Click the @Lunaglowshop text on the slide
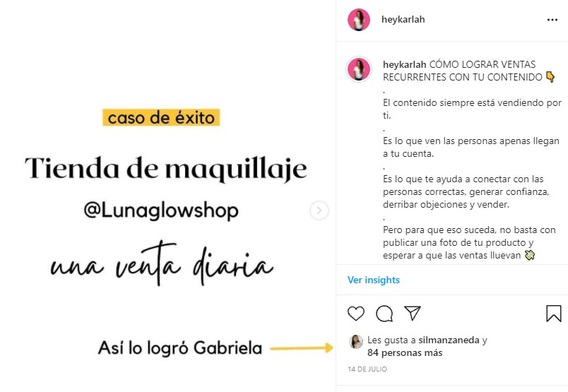568x392 pixels. [x=161, y=211]
